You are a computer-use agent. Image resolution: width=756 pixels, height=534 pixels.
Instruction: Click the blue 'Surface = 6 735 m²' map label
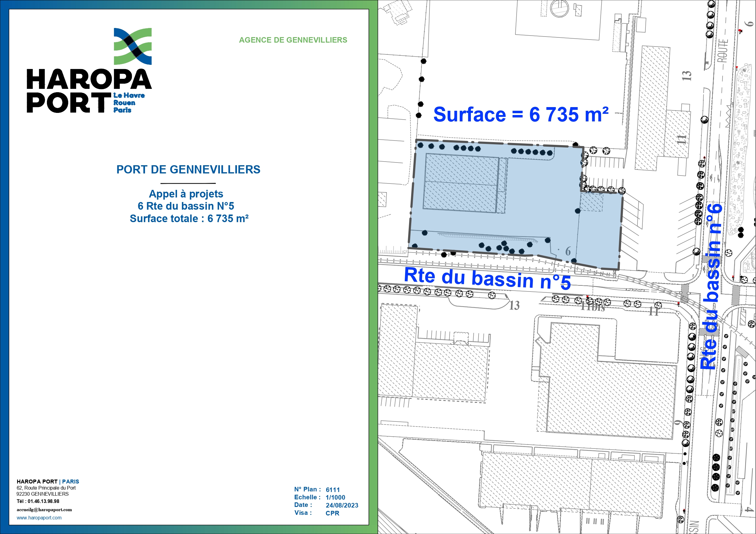[521, 114]
